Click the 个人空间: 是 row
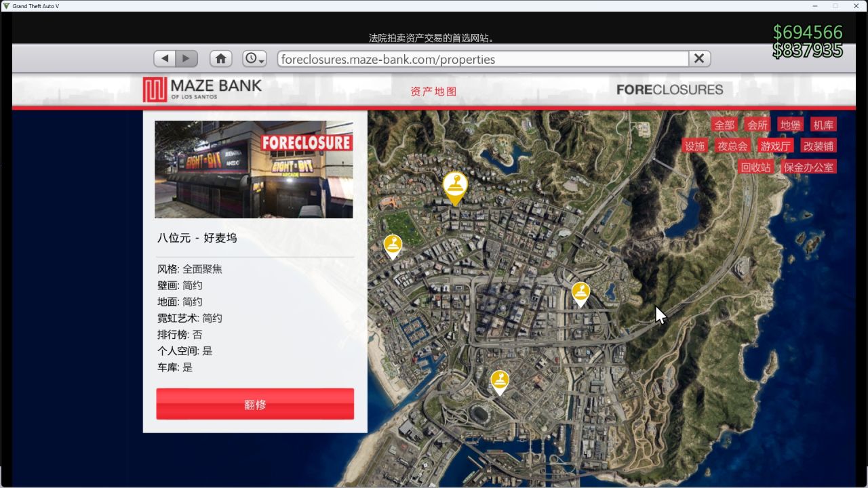Screen dimensions: 868x488 pos(185,350)
